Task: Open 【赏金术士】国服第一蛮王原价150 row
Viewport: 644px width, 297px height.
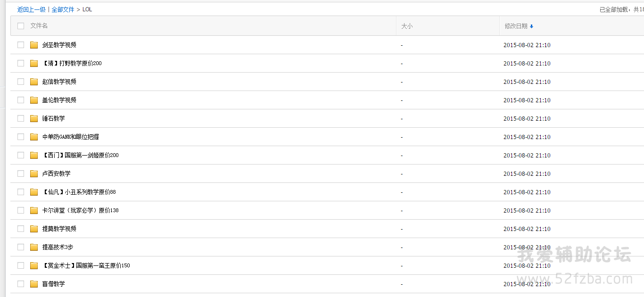Action: pyautogui.click(x=86, y=265)
